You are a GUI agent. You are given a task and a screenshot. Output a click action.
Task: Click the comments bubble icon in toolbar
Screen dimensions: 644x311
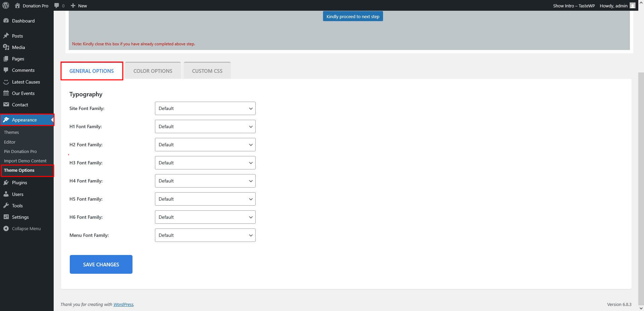click(x=57, y=6)
